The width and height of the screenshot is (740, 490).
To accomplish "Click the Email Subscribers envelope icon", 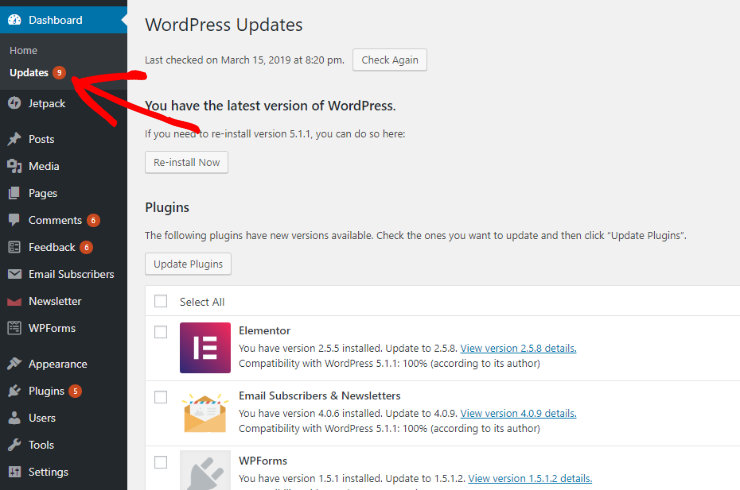I will (15, 274).
